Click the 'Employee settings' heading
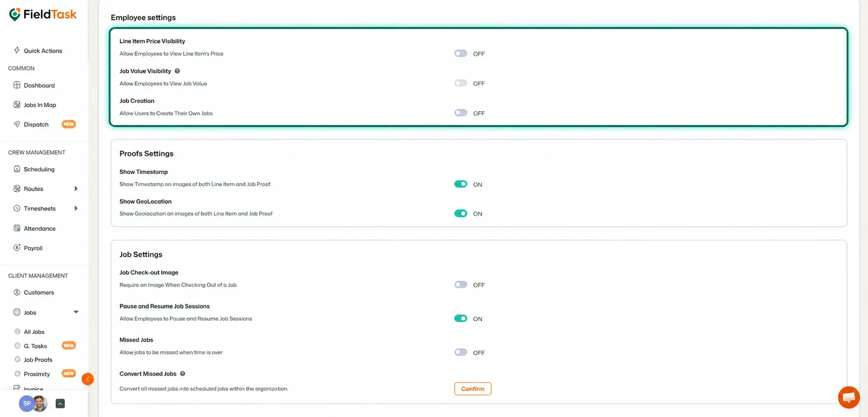 tap(143, 18)
